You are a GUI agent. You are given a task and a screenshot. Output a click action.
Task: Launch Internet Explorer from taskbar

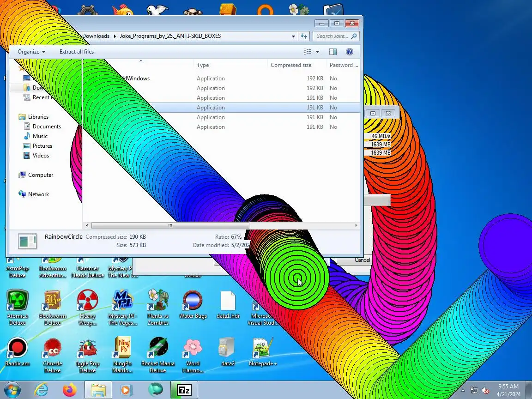point(42,390)
